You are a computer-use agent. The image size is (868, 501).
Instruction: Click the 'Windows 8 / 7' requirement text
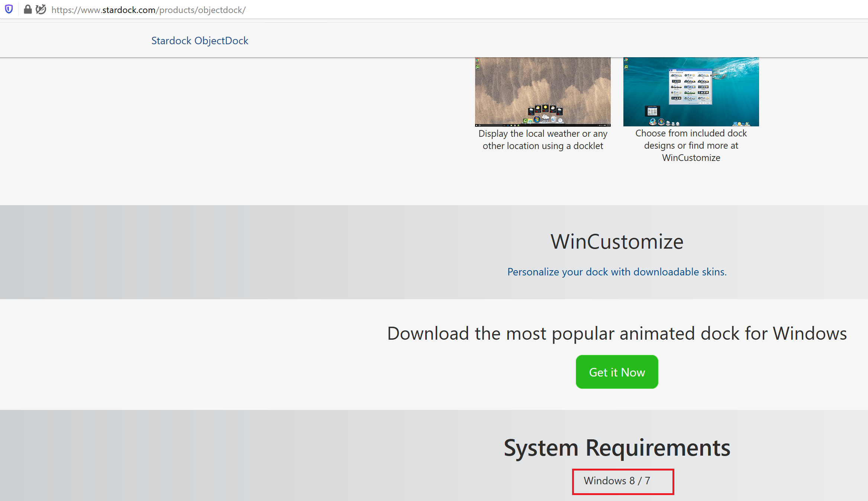pos(617,481)
